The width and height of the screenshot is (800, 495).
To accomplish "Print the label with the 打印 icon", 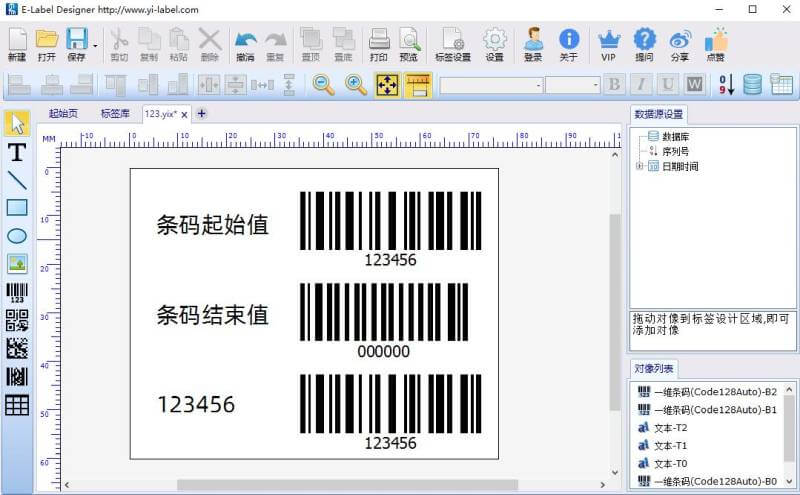I will (x=379, y=44).
